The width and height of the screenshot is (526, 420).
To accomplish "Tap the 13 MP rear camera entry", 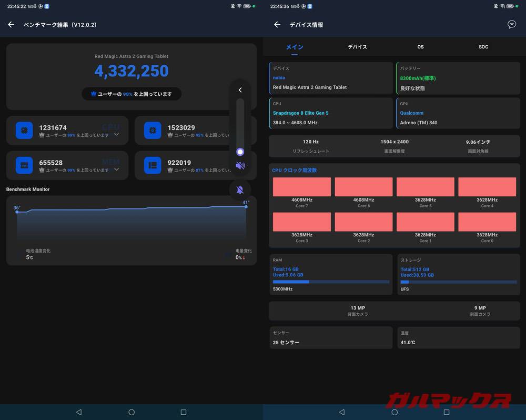I will pos(358,311).
